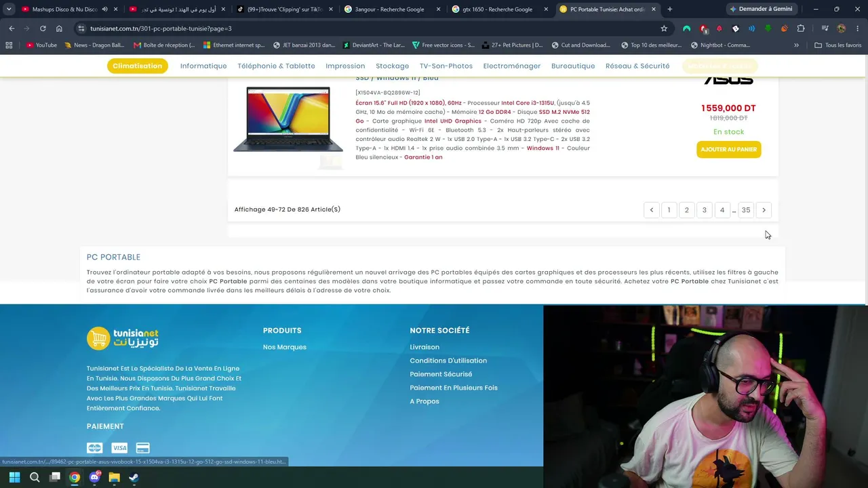
Task: Open the TV-Son-Photos category menu
Action: (x=446, y=66)
